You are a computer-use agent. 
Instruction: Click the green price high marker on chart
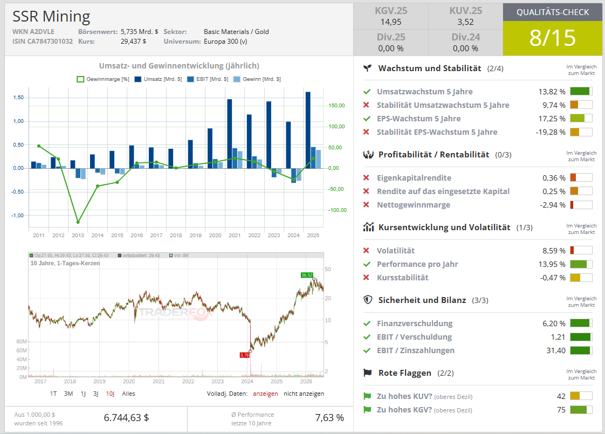307,275
